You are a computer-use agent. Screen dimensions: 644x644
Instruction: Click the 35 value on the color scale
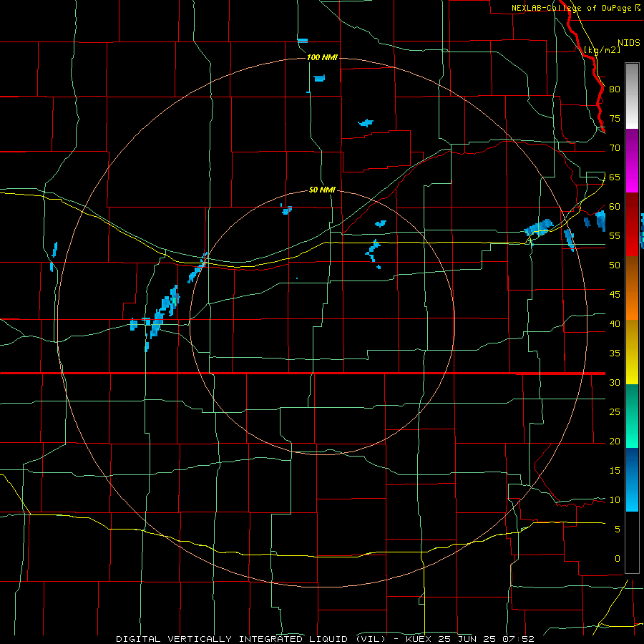pos(615,353)
